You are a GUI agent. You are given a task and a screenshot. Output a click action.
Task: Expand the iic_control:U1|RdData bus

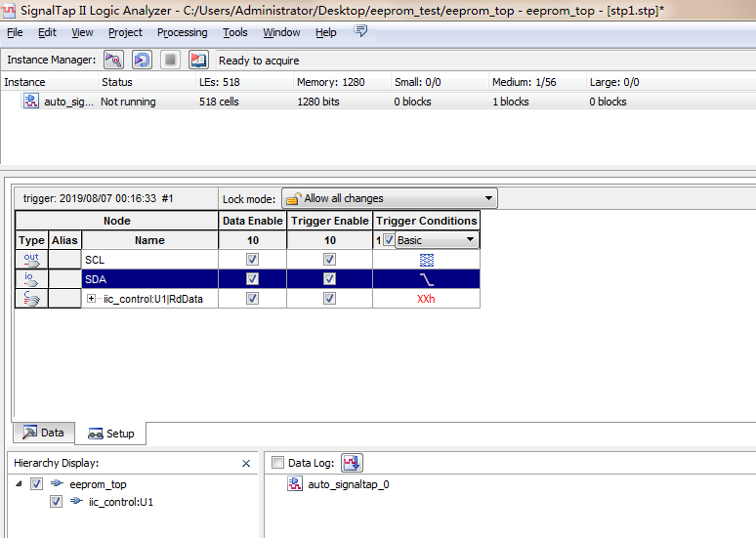click(91, 299)
